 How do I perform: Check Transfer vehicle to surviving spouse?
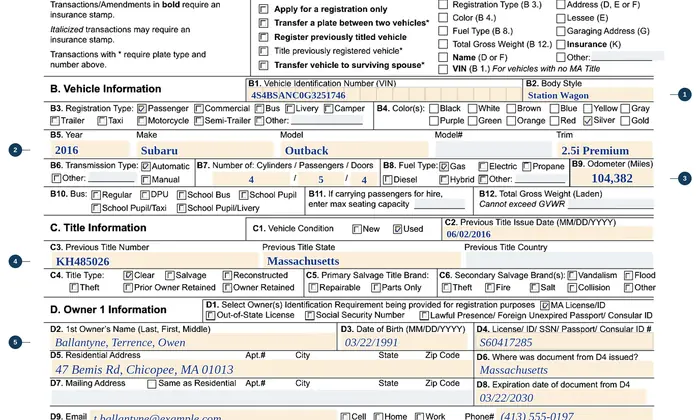click(x=263, y=65)
